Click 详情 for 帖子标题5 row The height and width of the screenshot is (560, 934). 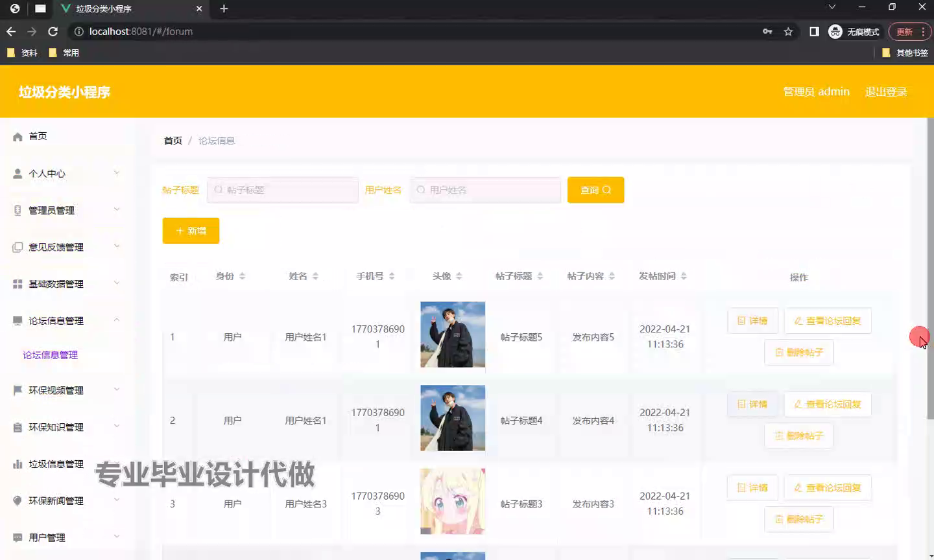(x=752, y=321)
